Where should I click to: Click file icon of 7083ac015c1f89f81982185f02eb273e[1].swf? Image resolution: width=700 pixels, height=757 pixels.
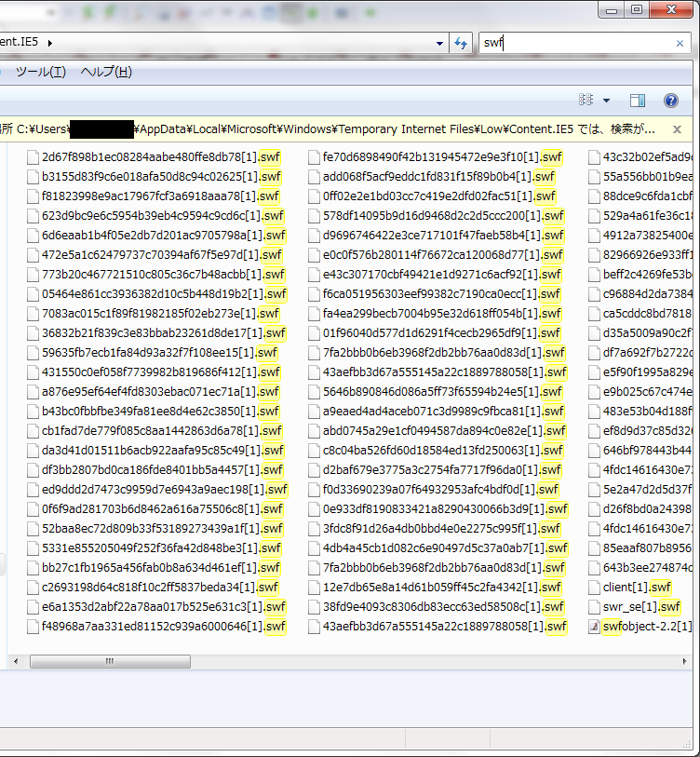[33, 314]
